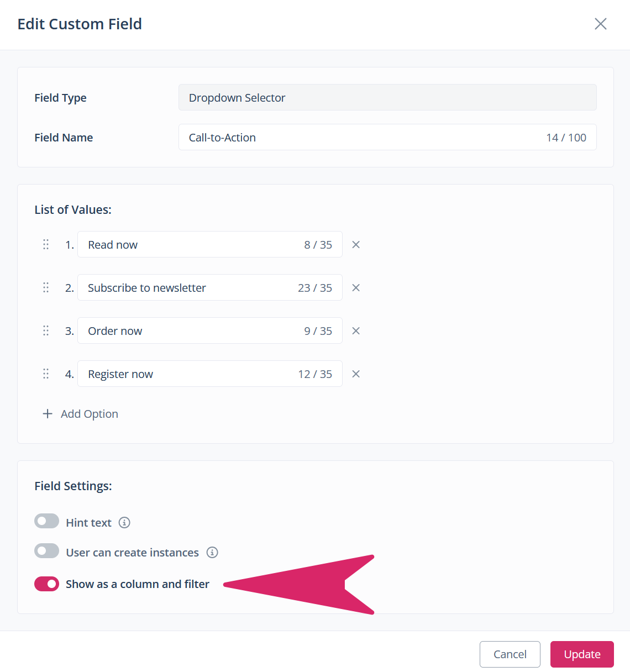Image resolution: width=630 pixels, height=672 pixels.
Task: Show info for 'User can create instances'
Action: (212, 553)
